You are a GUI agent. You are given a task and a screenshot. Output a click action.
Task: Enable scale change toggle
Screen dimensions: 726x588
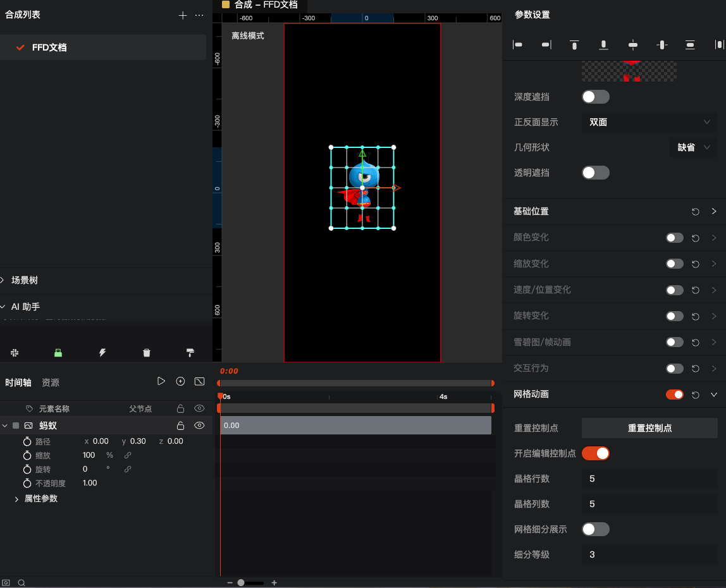click(x=675, y=264)
